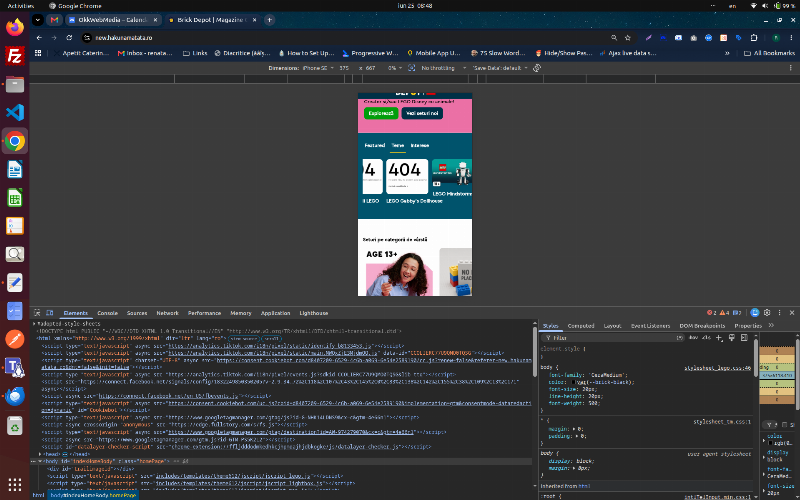Show more Styles pane tabs
Screen dimensions: 800x500
(771, 325)
